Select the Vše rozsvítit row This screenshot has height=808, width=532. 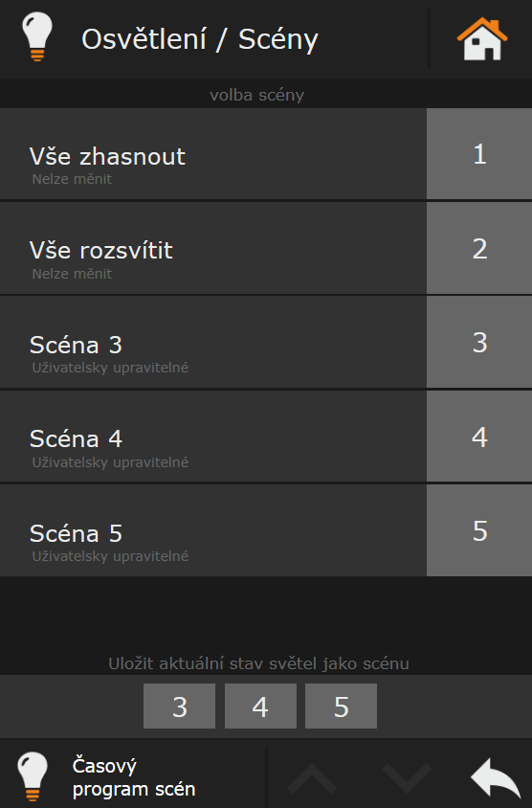coord(213,248)
